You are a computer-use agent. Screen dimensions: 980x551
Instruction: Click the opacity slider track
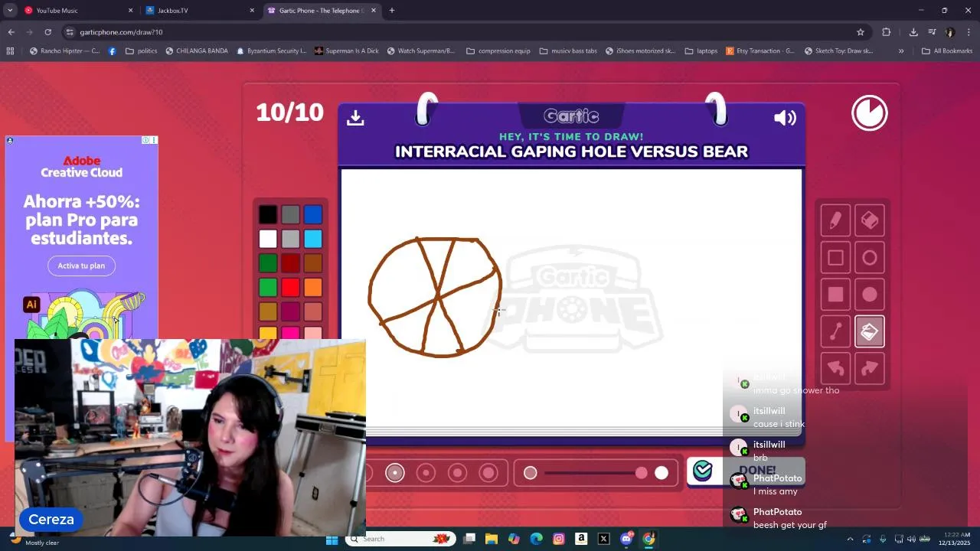[x=596, y=473]
